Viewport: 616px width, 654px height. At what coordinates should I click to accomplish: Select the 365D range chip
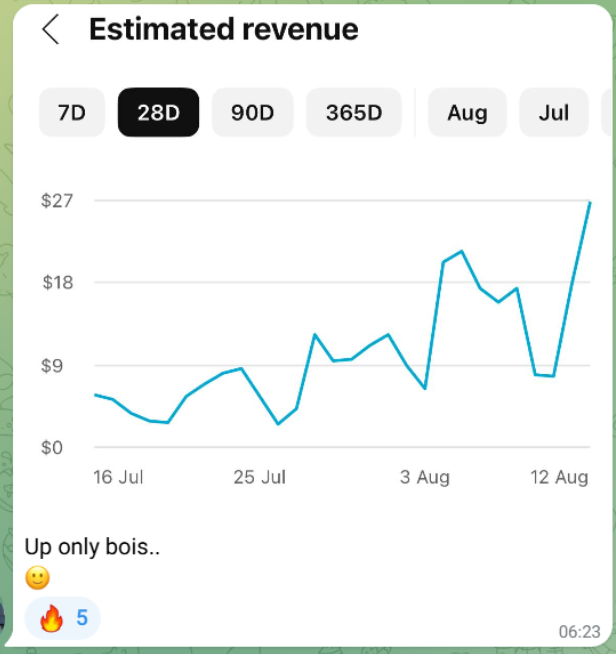[354, 112]
